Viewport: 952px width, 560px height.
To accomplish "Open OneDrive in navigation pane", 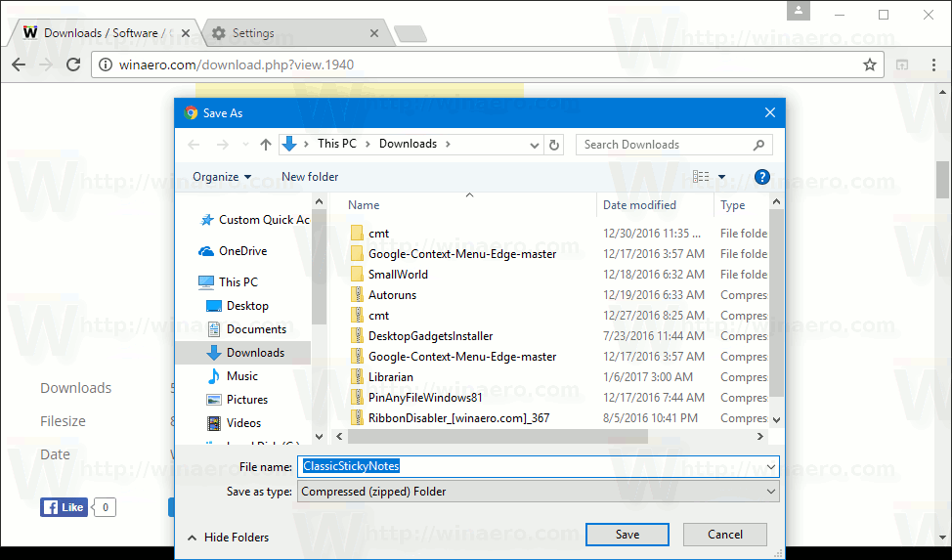I will coord(234,251).
